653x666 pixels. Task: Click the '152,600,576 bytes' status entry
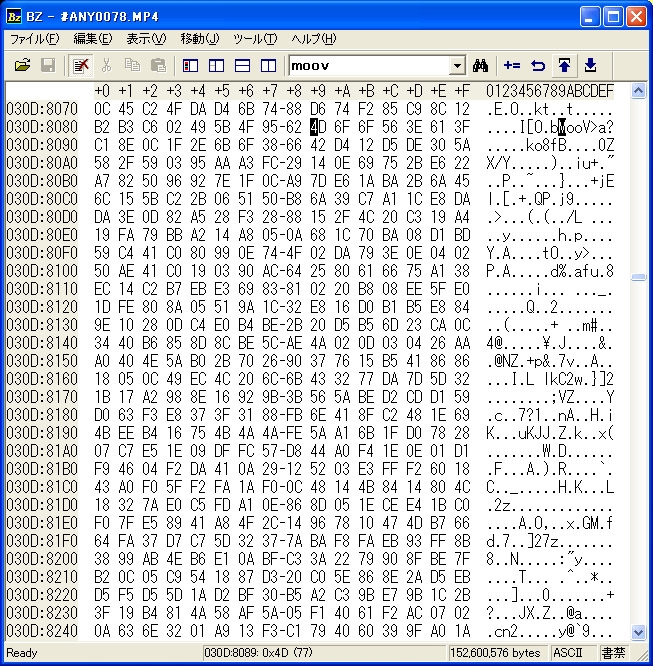coord(495,652)
